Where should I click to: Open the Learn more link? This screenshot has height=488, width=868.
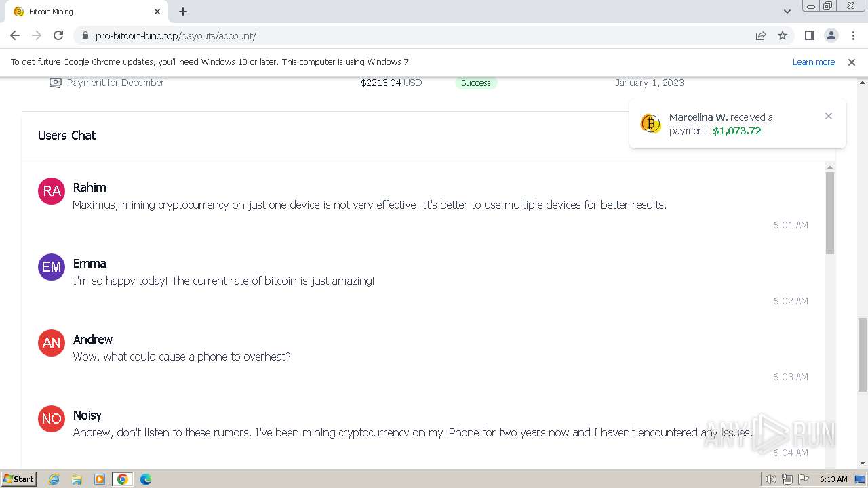(814, 62)
